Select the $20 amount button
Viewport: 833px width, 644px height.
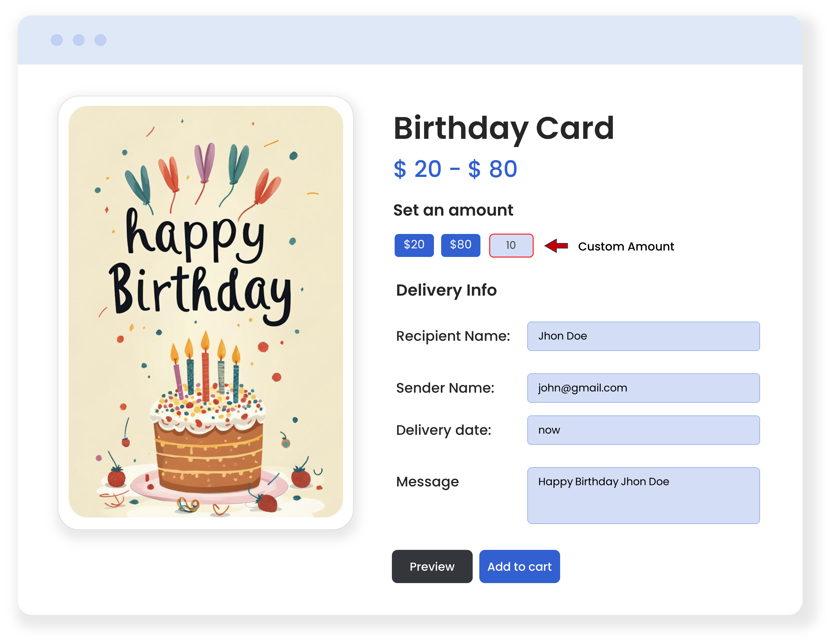[414, 245]
